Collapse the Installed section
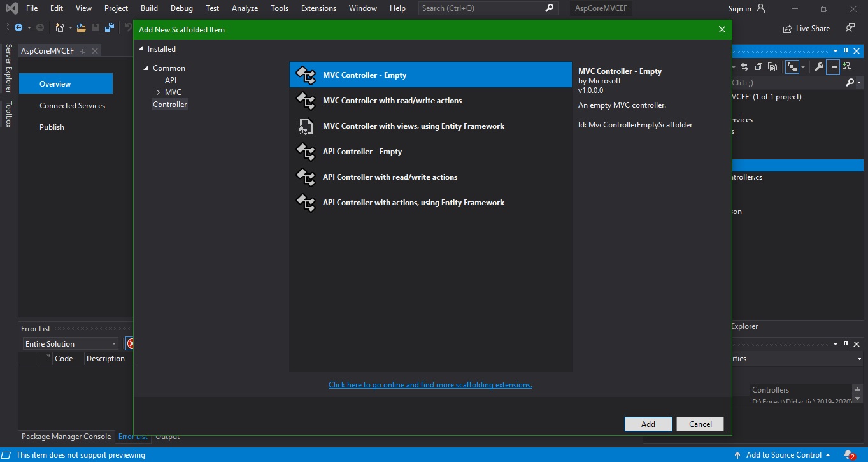868x462 pixels. click(141, 49)
